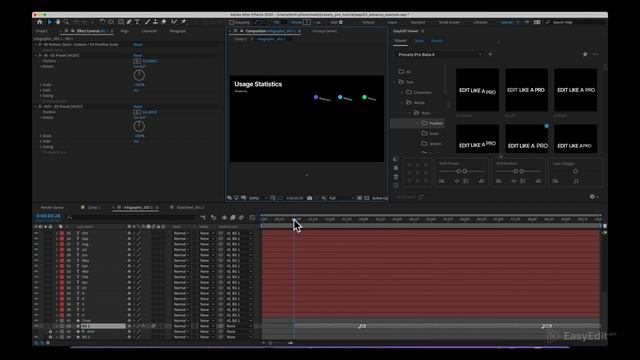The image size is (640, 360).
Task: Switch to the Comp 1 timeline tab
Action: coord(94,207)
